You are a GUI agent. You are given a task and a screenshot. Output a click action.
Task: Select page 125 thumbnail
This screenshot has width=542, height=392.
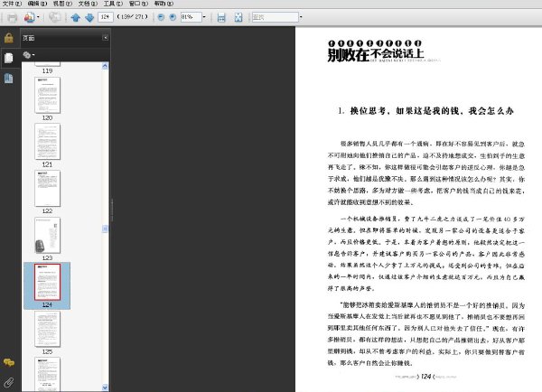(47, 329)
